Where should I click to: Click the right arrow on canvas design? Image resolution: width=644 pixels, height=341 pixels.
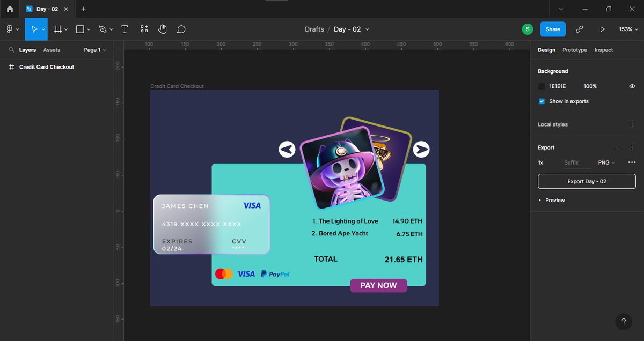(x=422, y=149)
